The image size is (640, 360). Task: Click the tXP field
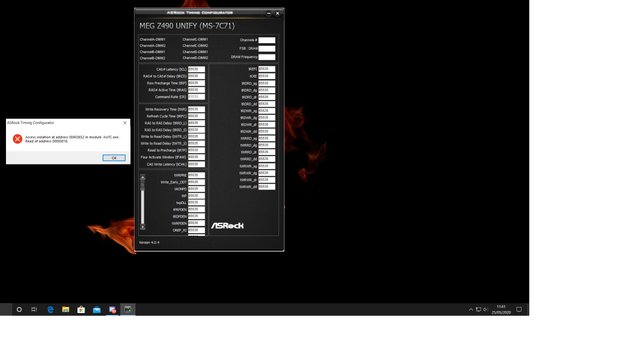[196, 196]
